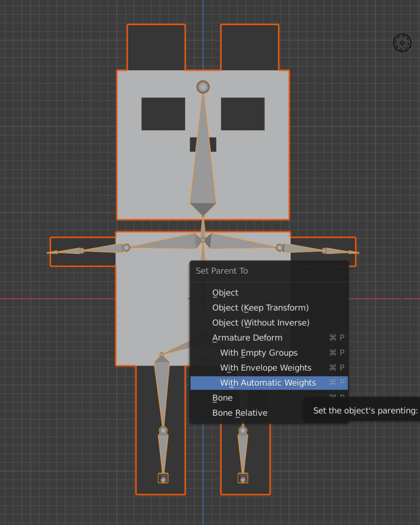The image size is (420, 525).
Task: Click the orbit navigation gizmo in top-right corner
Action: [402, 43]
